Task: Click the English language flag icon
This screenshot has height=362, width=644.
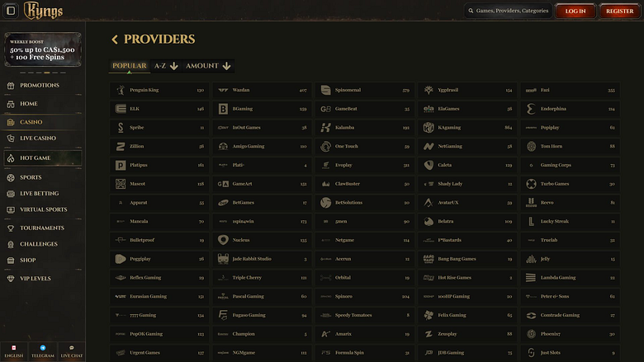Action: 14,348
